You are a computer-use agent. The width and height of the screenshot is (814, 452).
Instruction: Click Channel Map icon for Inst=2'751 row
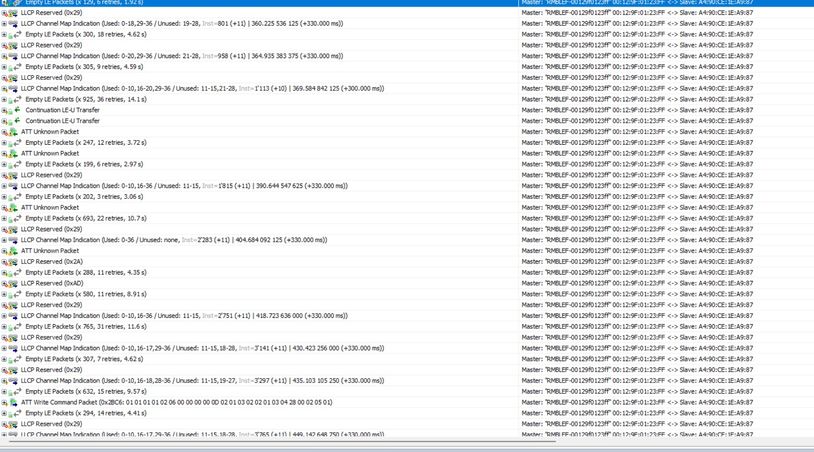tap(12, 316)
